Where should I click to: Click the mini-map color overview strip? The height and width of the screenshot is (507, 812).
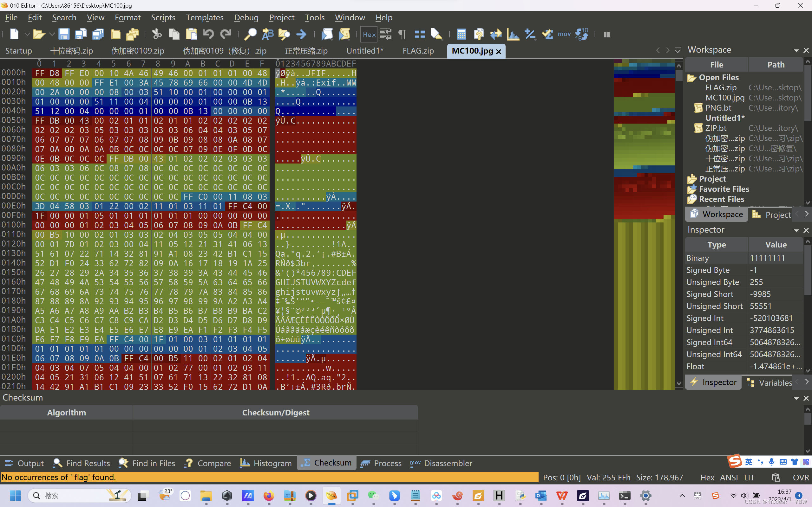tap(644, 224)
